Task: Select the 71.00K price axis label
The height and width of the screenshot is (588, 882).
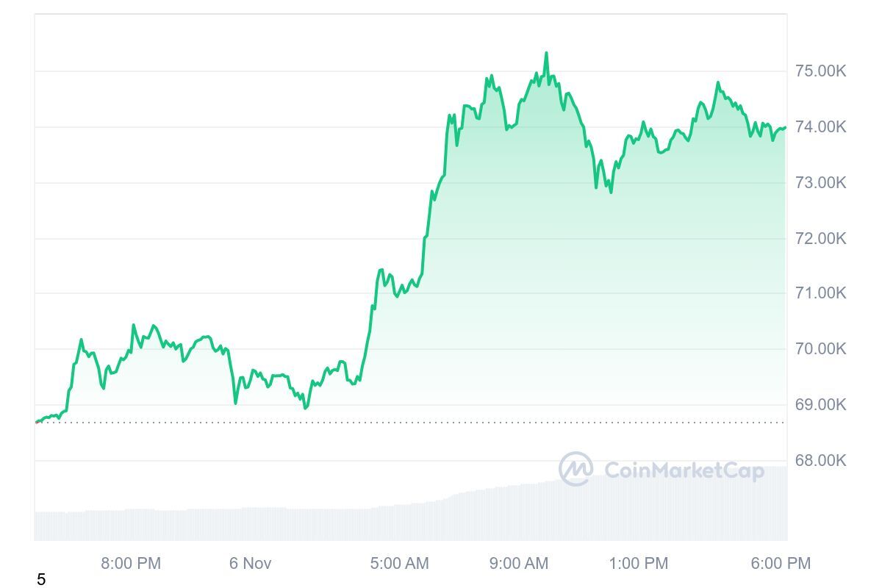Action: point(820,293)
